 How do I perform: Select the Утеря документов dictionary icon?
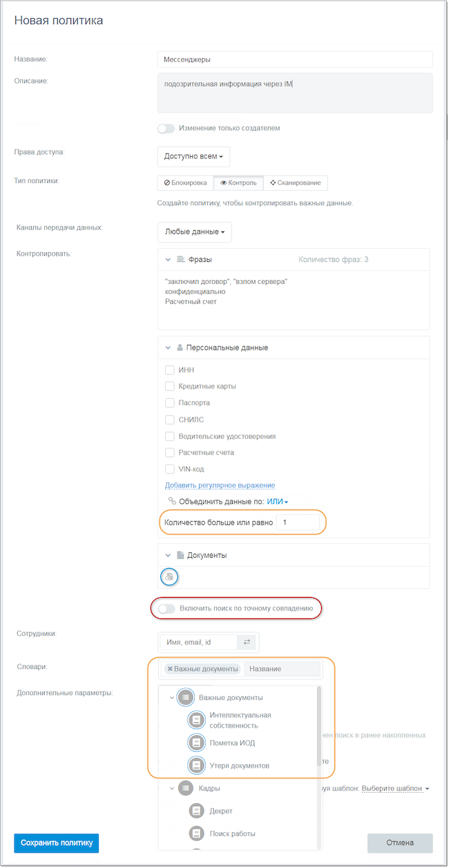196,766
